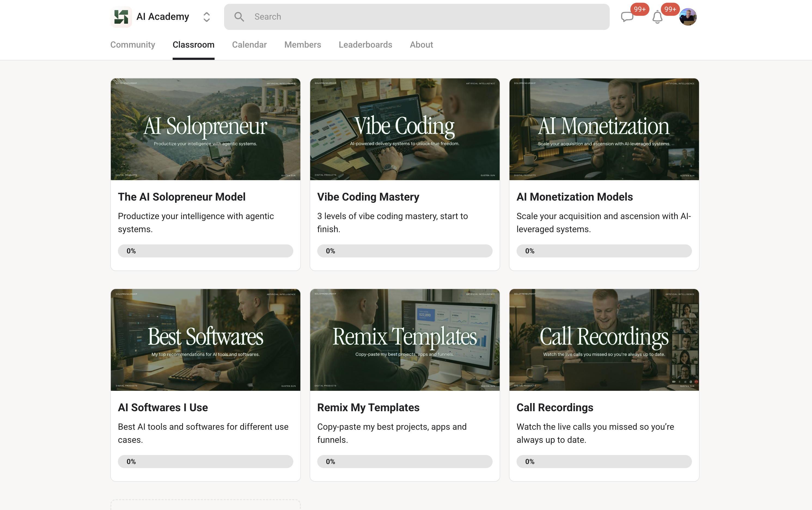Image resolution: width=812 pixels, height=510 pixels.
Task: Click progress bar of AI Monetization Models
Action: coord(604,251)
